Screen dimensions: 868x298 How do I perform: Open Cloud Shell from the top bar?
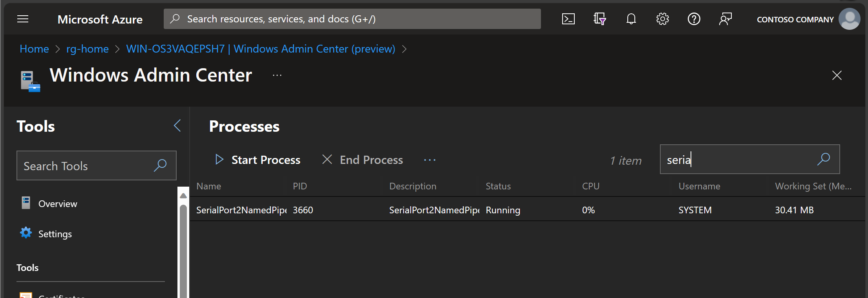568,19
